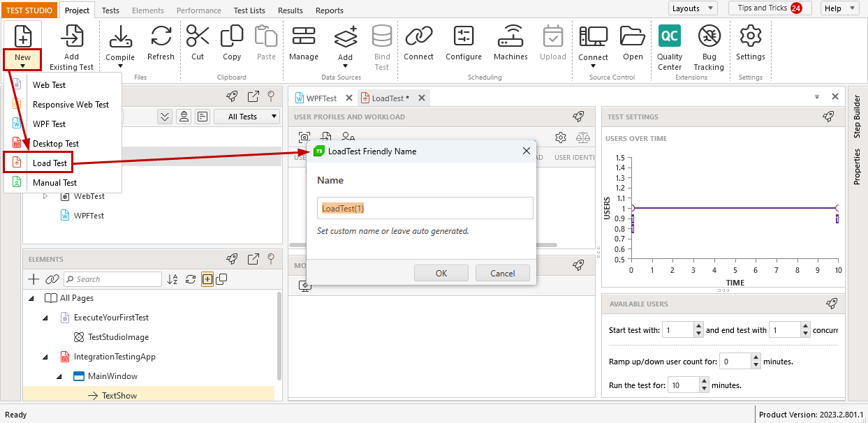
Task: Add an existing test to project
Action: pyautogui.click(x=71, y=47)
